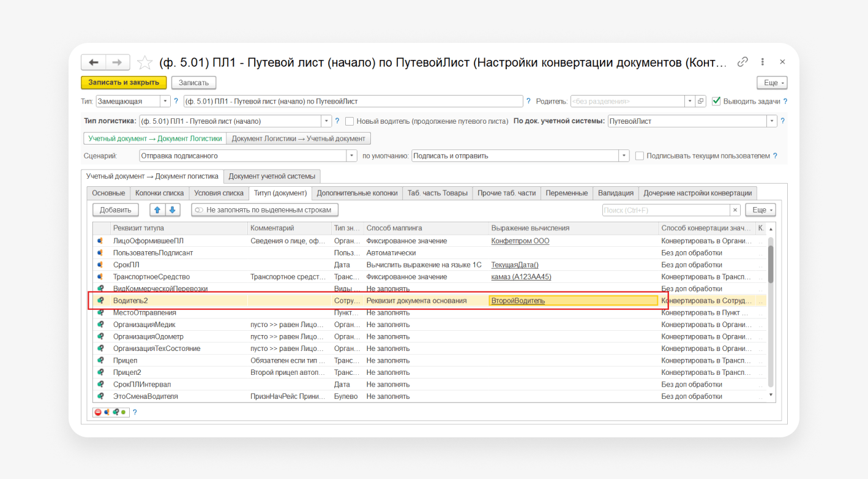Show help for Подписывать текущим пользователем

pos(775,156)
